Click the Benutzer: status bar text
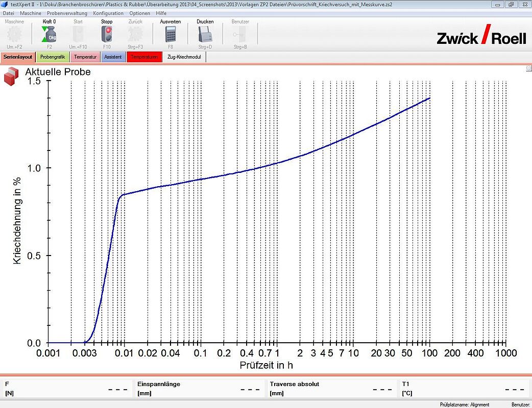This screenshot has width=532, height=408. pyautogui.click(x=520, y=404)
